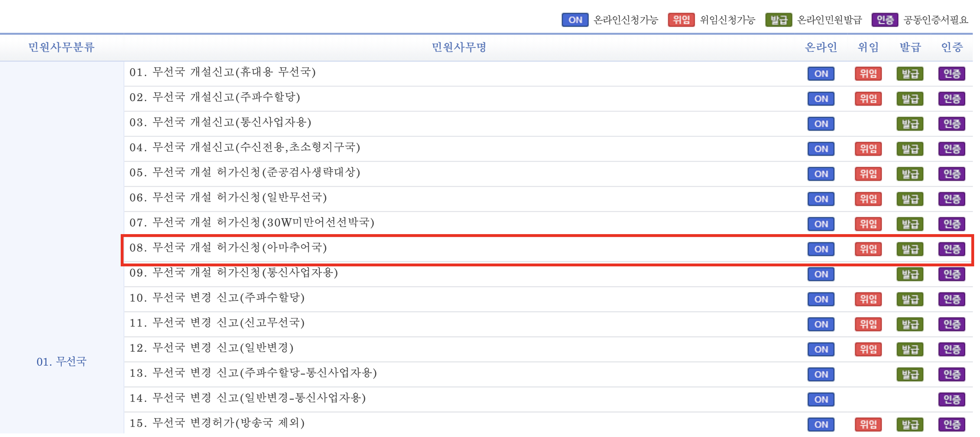Open 11. 무선국 변경 신고(신고무선국)
980x437 pixels.
point(217,323)
